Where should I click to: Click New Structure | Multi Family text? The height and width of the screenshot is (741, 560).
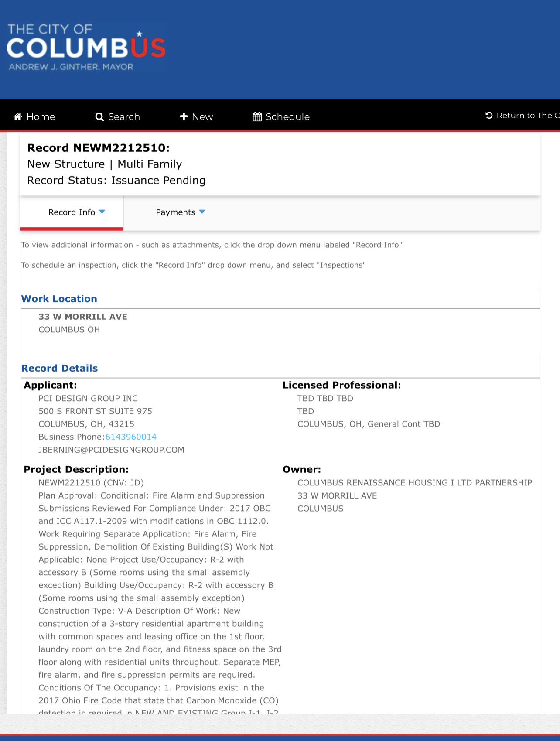click(x=104, y=164)
